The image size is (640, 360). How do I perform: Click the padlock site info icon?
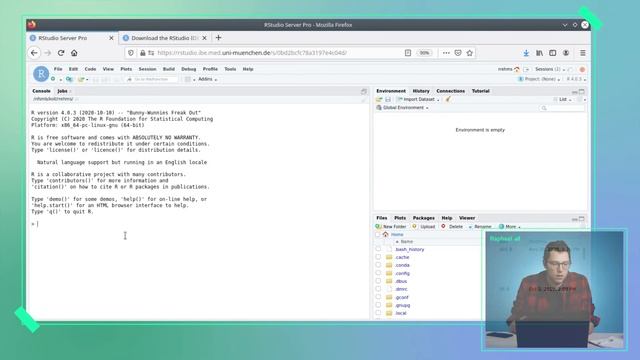point(142,53)
